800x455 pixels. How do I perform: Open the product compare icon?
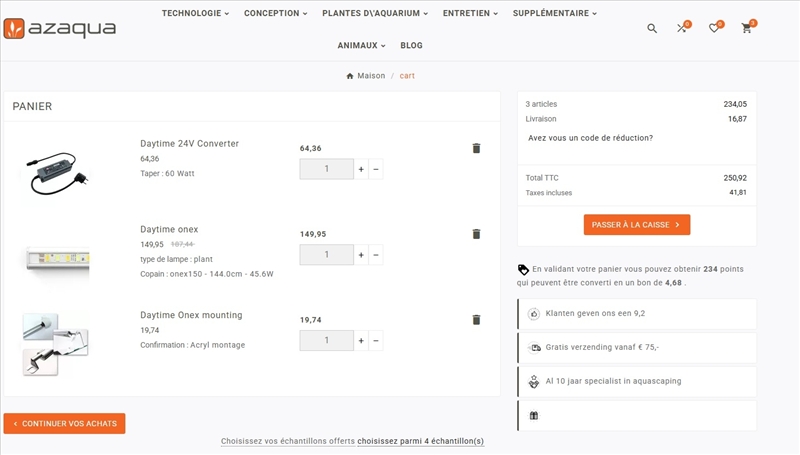(682, 28)
